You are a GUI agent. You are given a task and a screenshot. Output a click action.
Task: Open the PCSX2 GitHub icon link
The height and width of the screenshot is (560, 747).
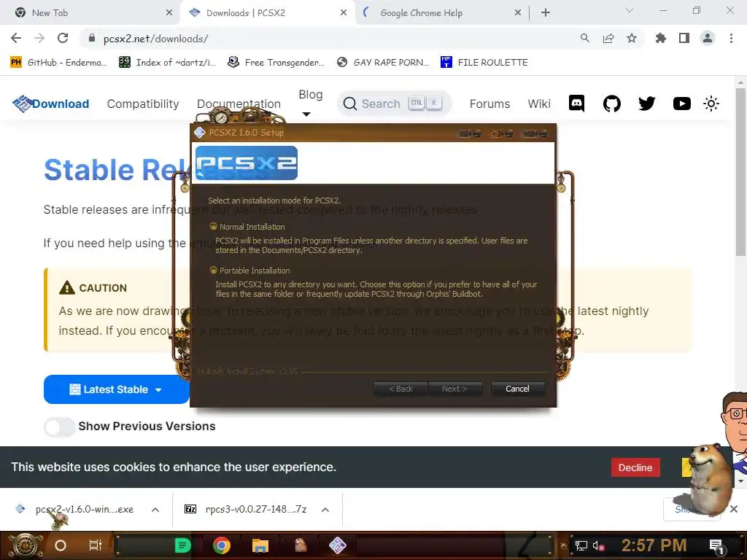tap(612, 104)
